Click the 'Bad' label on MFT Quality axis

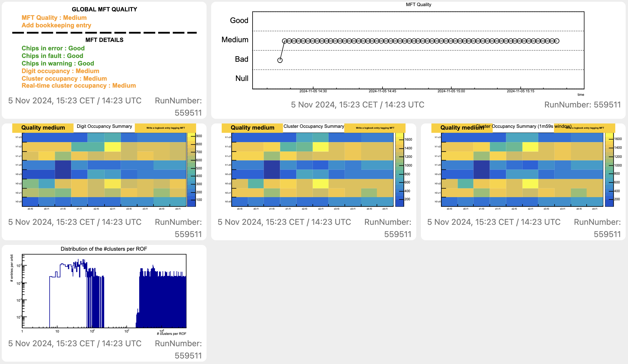(241, 59)
